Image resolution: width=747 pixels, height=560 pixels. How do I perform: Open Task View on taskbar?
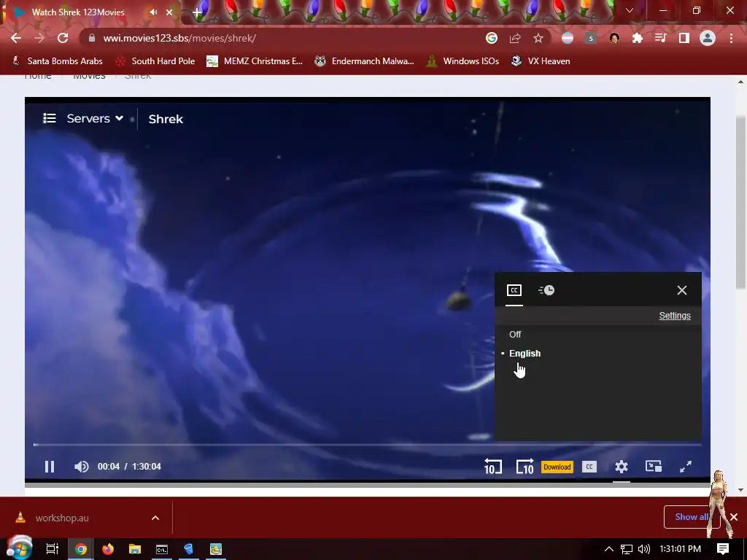pyautogui.click(x=52, y=549)
